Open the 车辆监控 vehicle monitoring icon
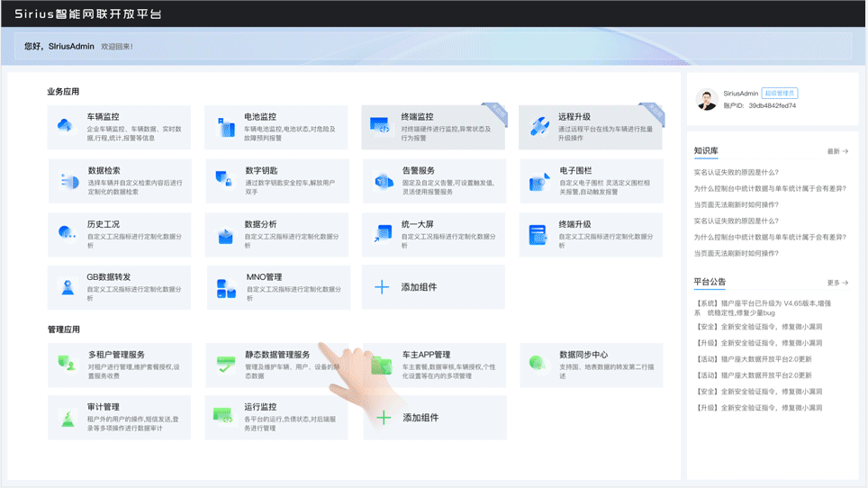The width and height of the screenshot is (868, 488). click(66, 127)
